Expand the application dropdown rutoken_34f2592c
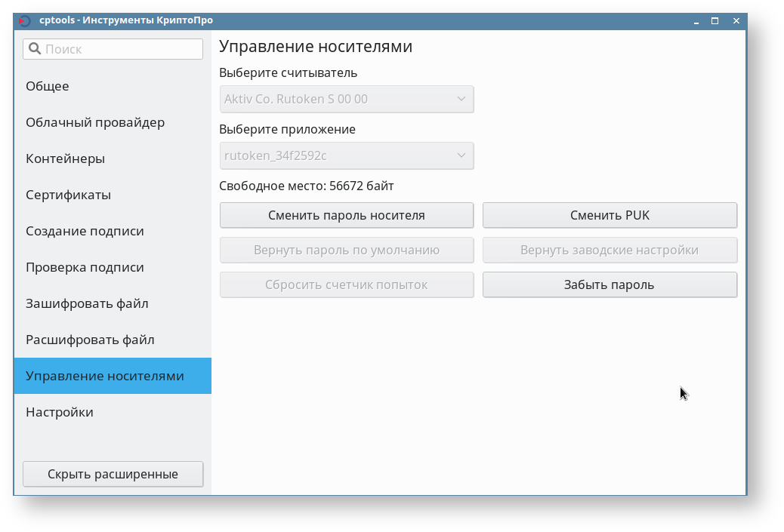Viewport: 784px width, 532px height. [x=347, y=156]
